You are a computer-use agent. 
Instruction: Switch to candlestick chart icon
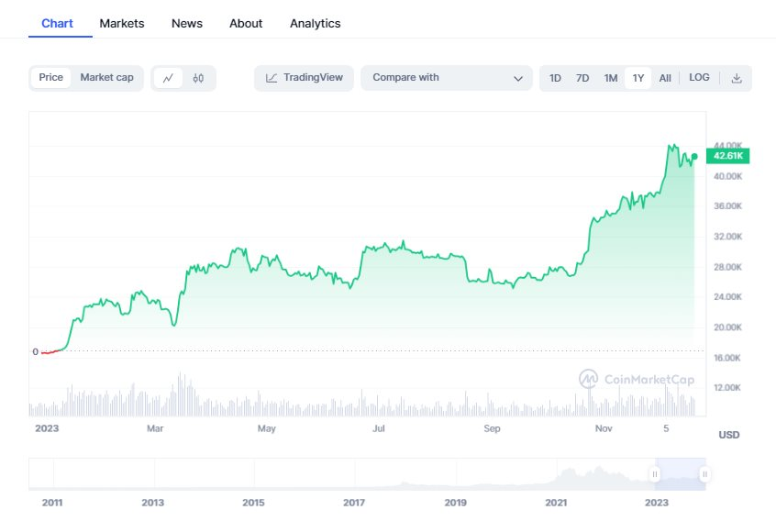(199, 78)
